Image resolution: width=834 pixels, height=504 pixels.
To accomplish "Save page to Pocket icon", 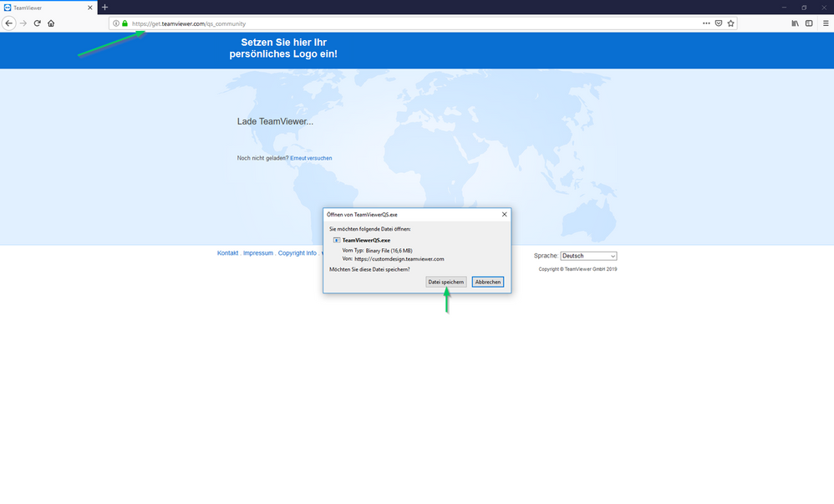I will [x=719, y=23].
